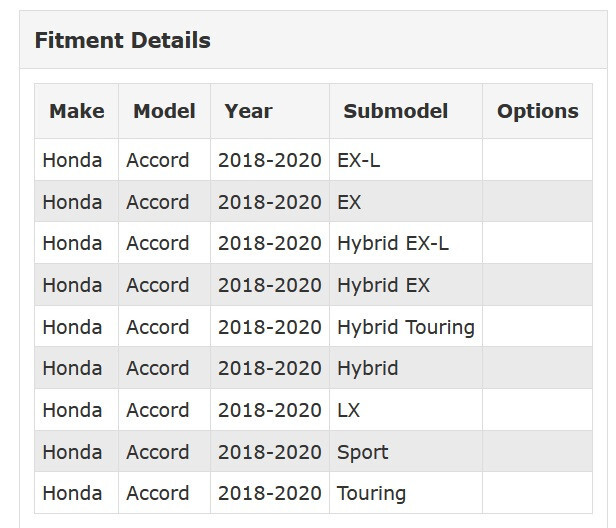This screenshot has height=528, width=616.
Task: Click the Submodel column header
Action: pos(406,111)
